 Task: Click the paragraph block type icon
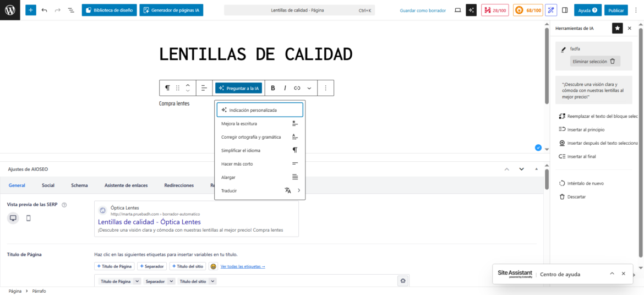click(167, 88)
